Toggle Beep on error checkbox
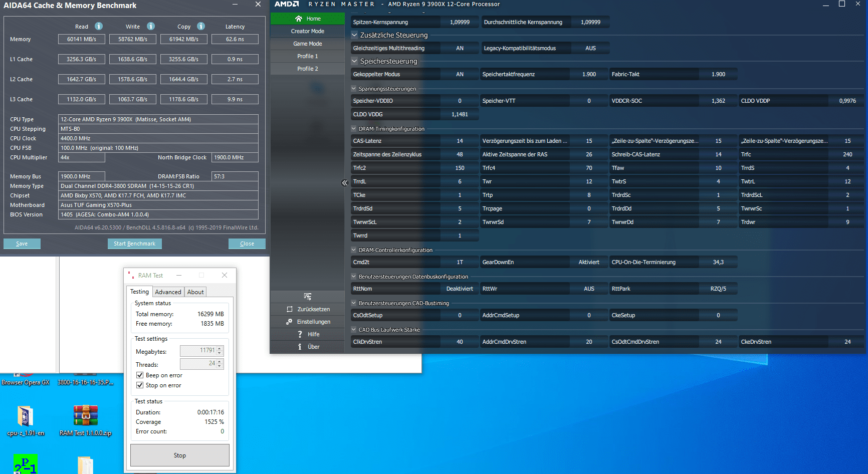 (140, 375)
